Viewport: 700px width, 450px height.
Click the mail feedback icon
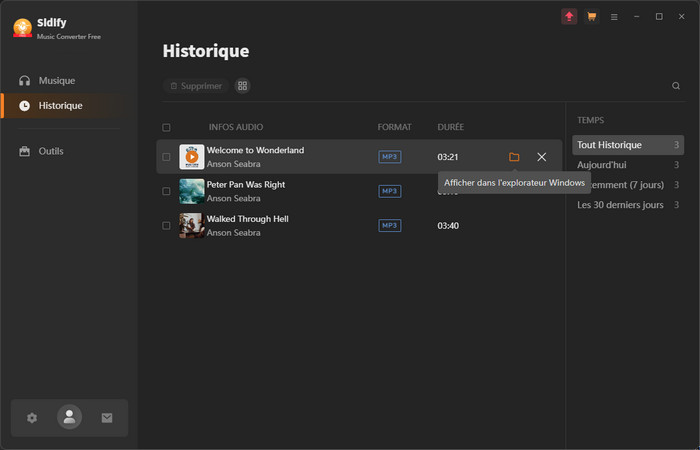tap(107, 418)
